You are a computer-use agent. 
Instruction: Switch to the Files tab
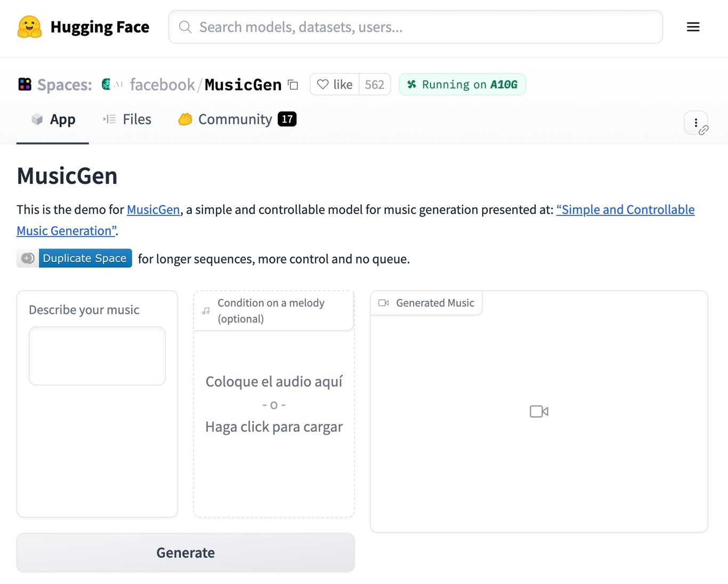click(127, 119)
